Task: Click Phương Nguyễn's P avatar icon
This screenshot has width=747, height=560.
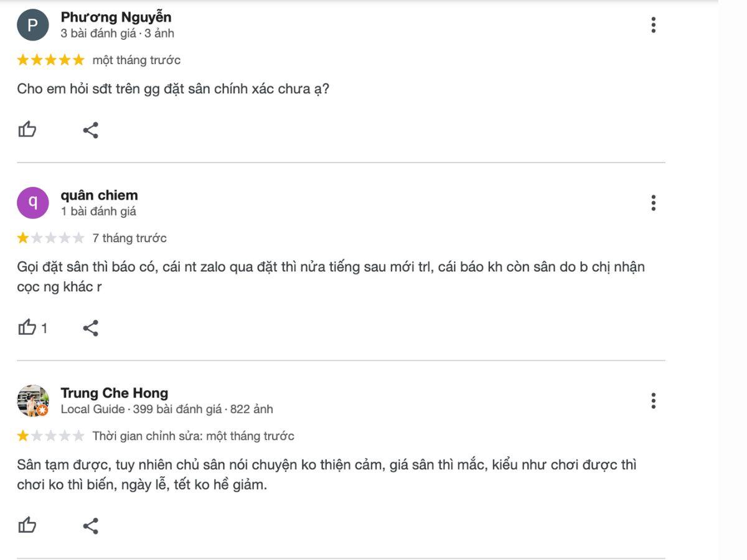Action: pos(33,25)
